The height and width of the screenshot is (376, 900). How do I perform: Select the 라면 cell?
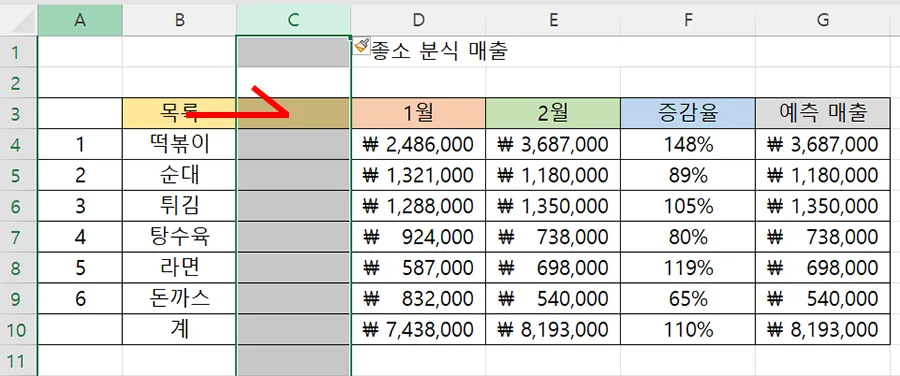pos(180,268)
